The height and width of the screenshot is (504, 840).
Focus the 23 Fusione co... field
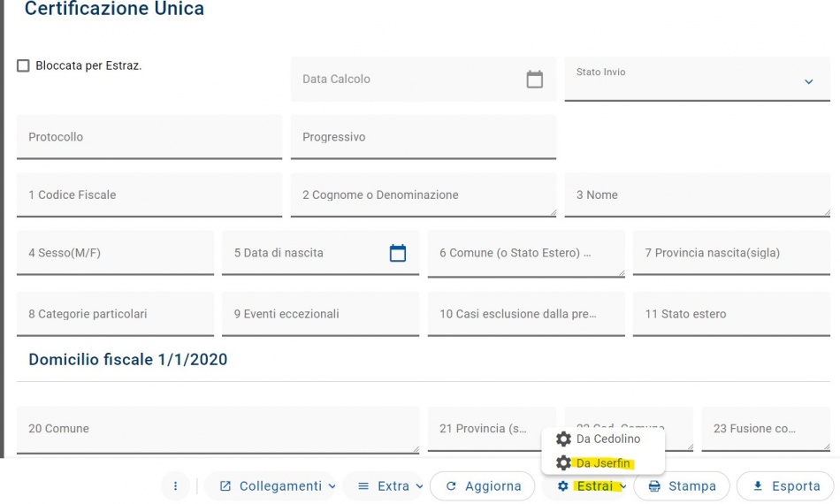click(x=766, y=429)
